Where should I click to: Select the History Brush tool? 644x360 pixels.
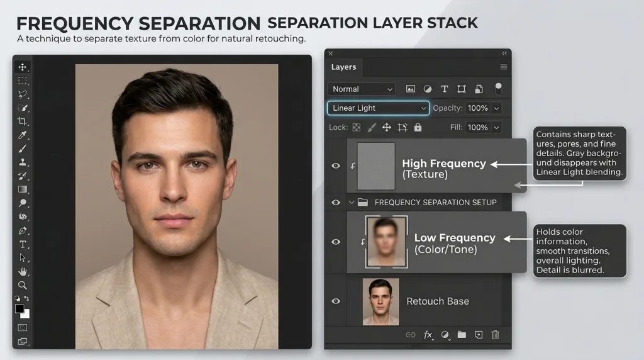click(x=22, y=176)
